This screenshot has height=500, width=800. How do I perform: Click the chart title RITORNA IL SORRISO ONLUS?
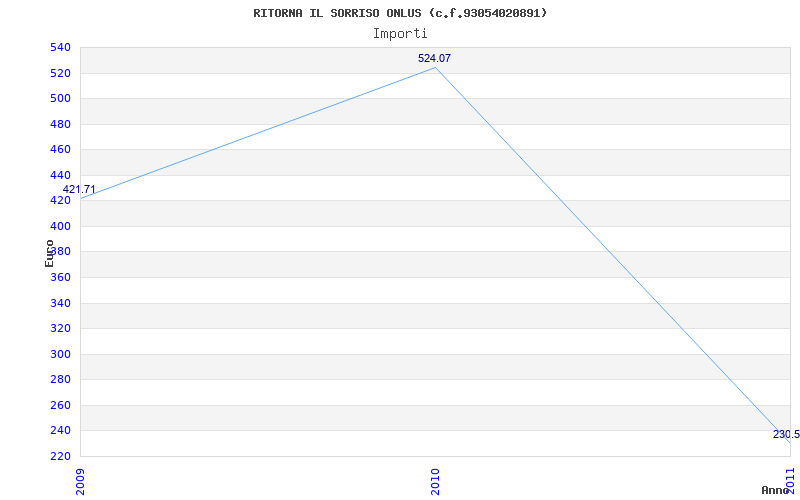click(400, 13)
